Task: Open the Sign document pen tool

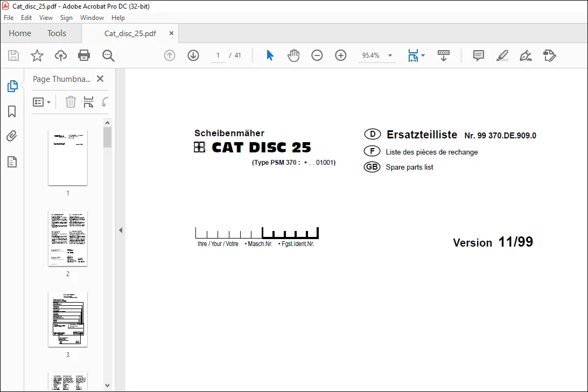Action: (x=526, y=55)
